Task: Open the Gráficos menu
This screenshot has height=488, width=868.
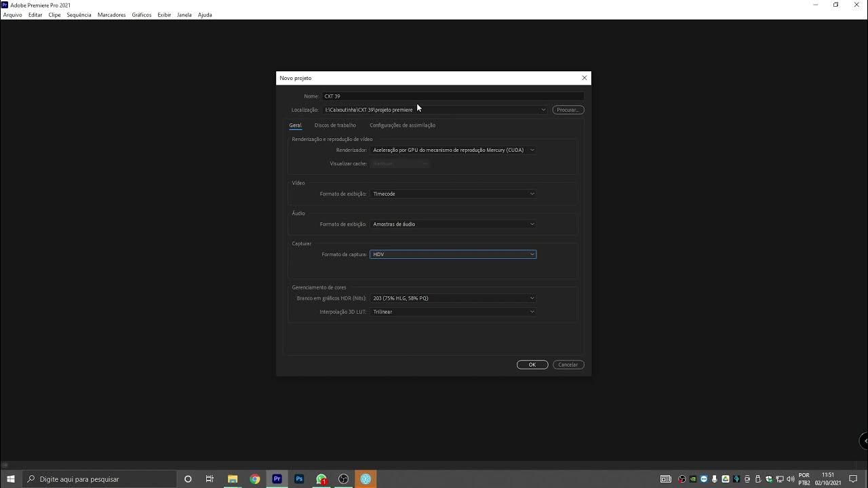Action: (142, 15)
